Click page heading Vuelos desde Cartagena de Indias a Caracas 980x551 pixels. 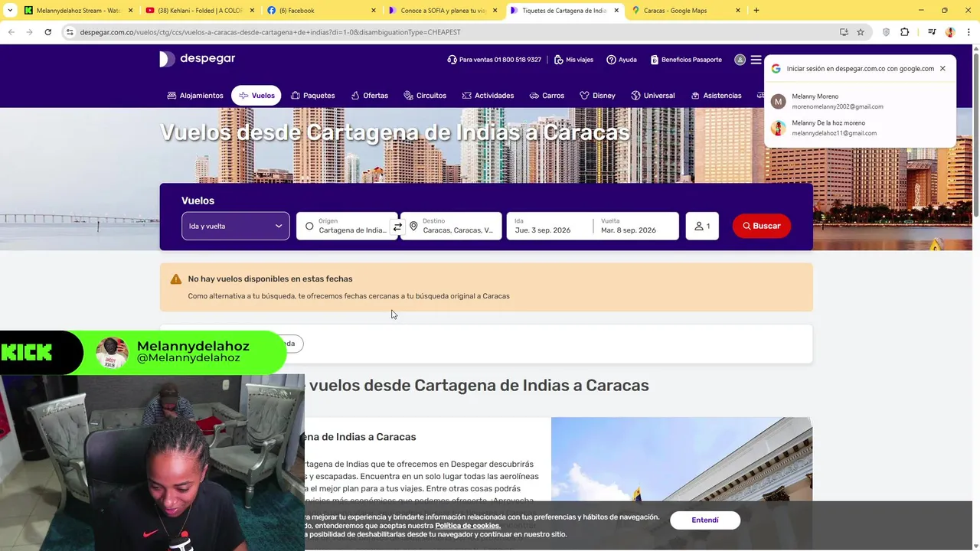[395, 132]
